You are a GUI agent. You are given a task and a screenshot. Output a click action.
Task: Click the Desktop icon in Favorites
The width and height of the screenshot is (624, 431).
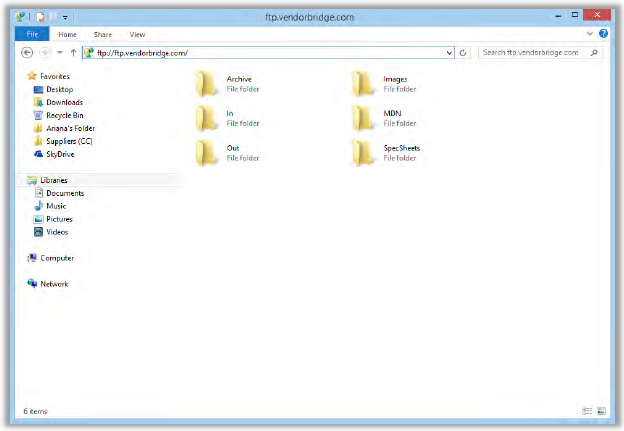(38, 90)
